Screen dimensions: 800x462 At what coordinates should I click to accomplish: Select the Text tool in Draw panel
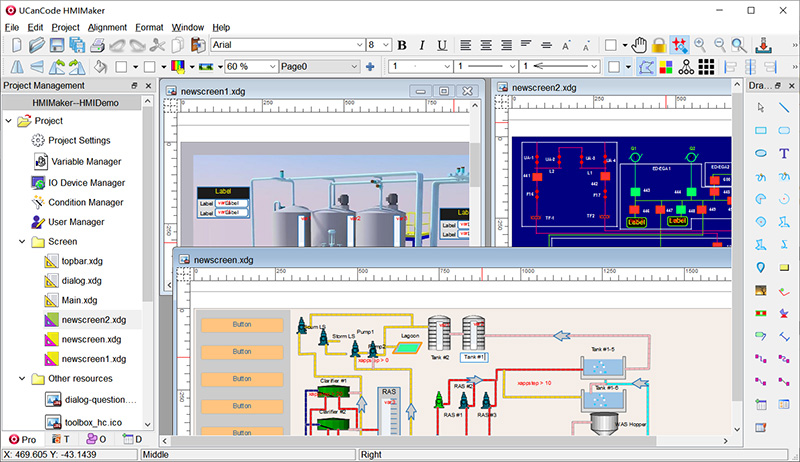[784, 153]
